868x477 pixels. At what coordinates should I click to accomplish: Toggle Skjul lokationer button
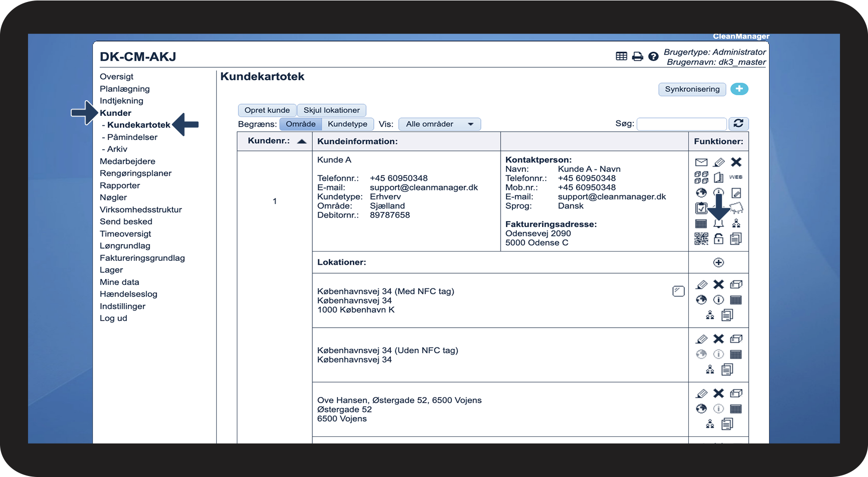pyautogui.click(x=332, y=110)
